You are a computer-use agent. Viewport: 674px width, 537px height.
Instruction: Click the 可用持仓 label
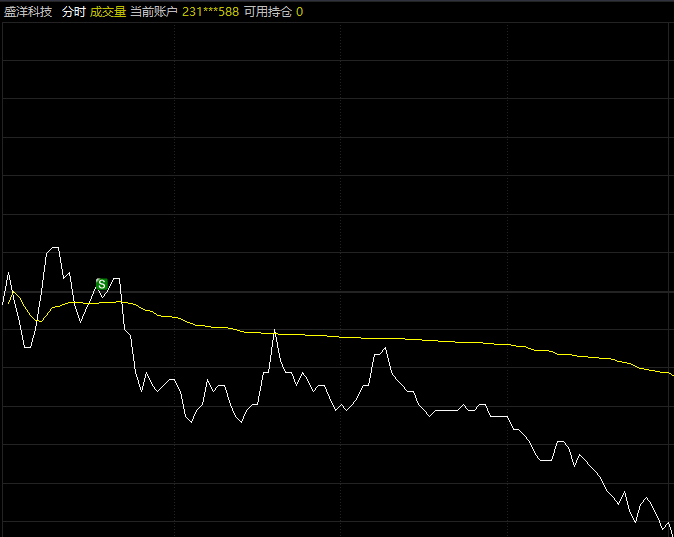268,12
